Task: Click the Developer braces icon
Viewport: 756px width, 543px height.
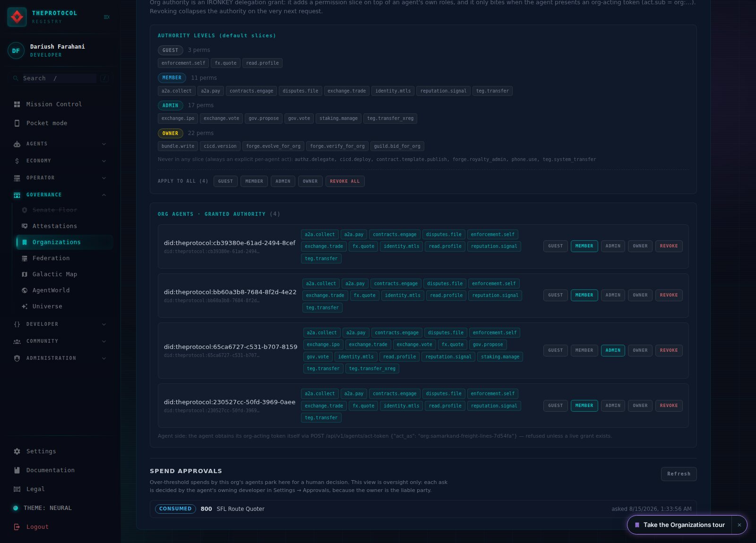Action: pyautogui.click(x=17, y=324)
